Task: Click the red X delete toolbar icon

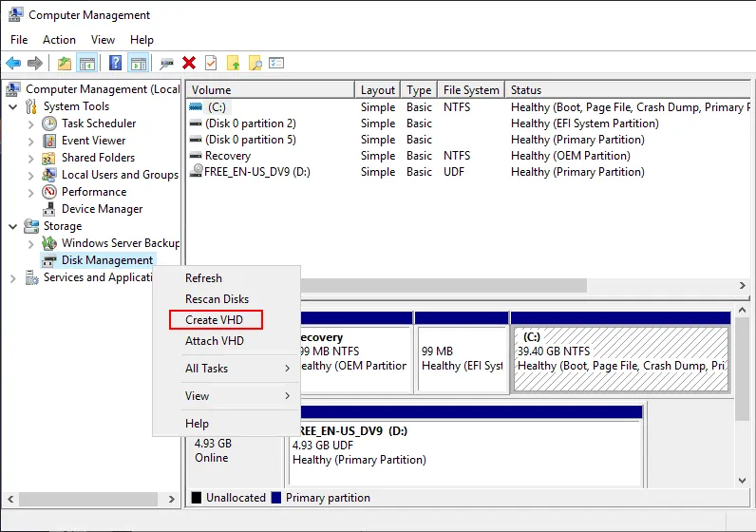Action: [189, 64]
